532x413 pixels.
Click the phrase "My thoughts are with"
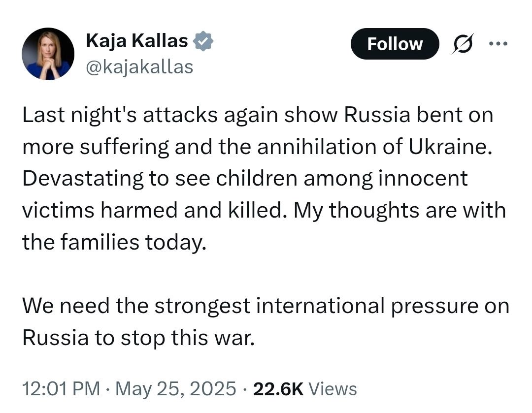[x=400, y=211]
